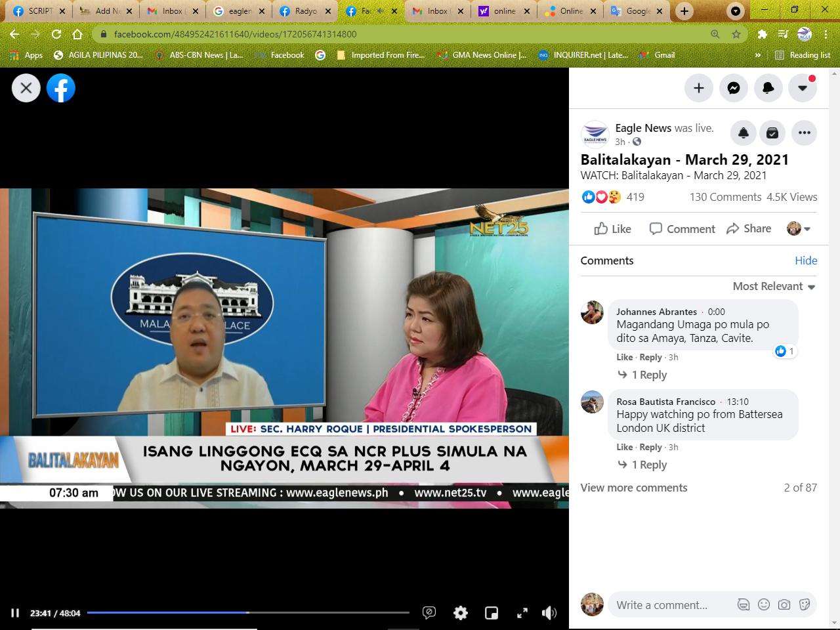Enter fullscreen video mode
The image size is (840, 630).
(522, 613)
